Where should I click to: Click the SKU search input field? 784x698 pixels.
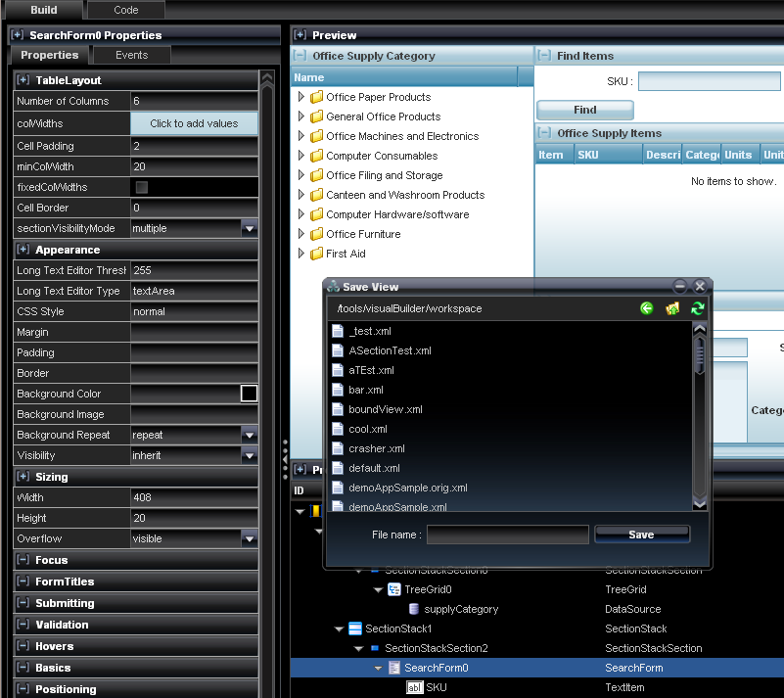709,81
